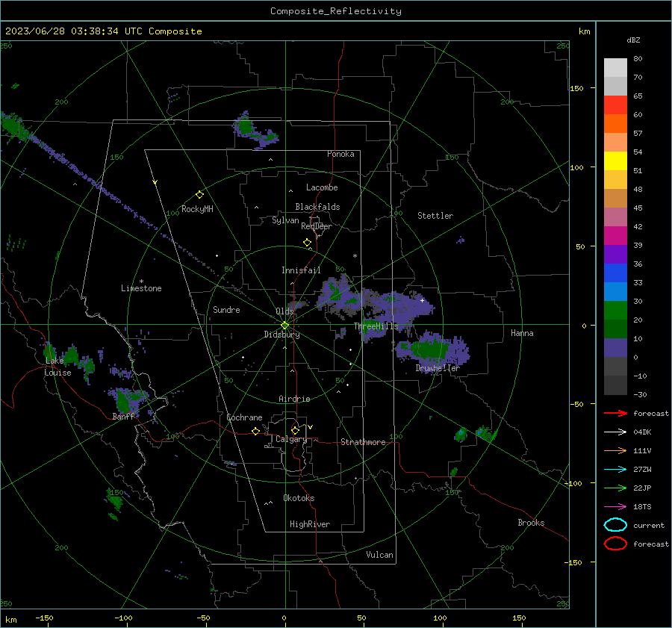Click the Olds label
The image size is (672, 628).
284,311
